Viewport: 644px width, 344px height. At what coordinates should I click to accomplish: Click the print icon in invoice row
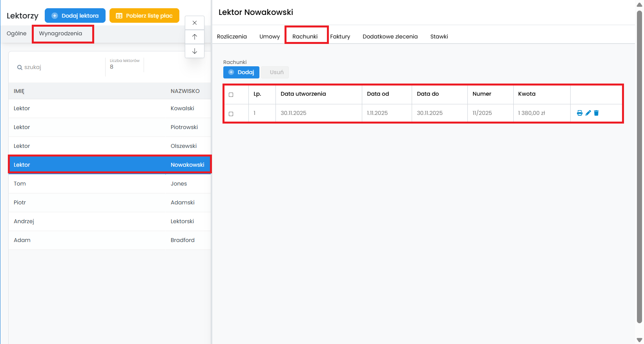580,113
